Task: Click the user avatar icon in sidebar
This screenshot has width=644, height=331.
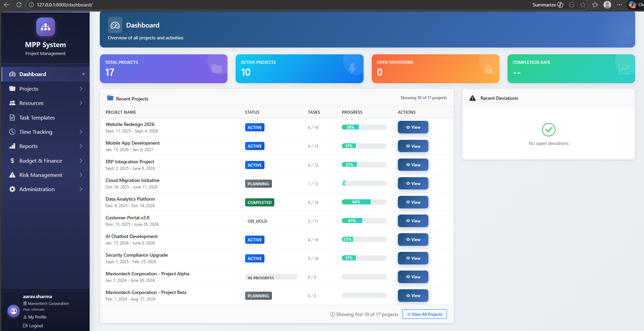Action: (x=14, y=311)
